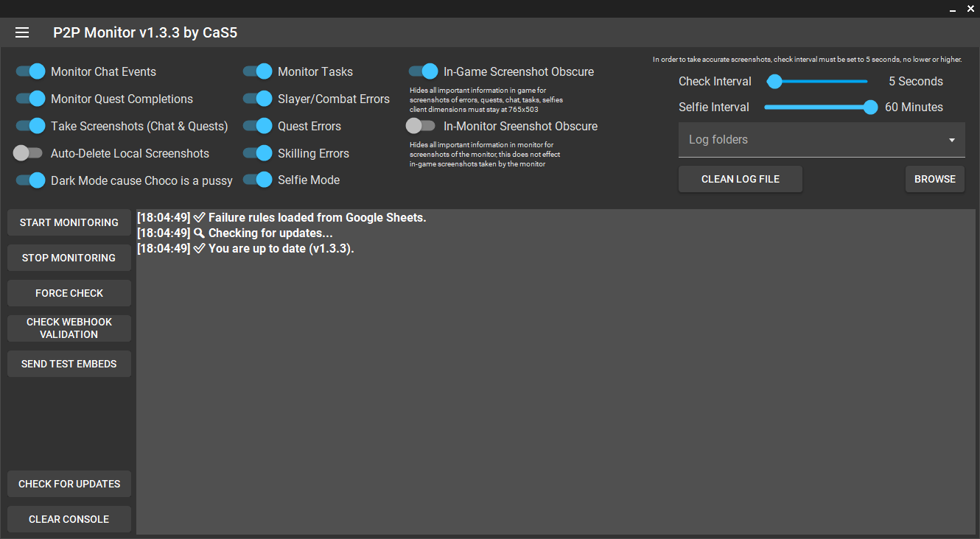Click FORCE CHECK button
980x539 pixels.
tap(69, 293)
